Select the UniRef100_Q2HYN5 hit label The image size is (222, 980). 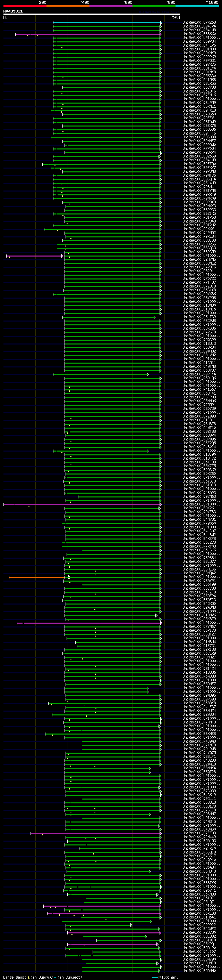click(199, 259)
